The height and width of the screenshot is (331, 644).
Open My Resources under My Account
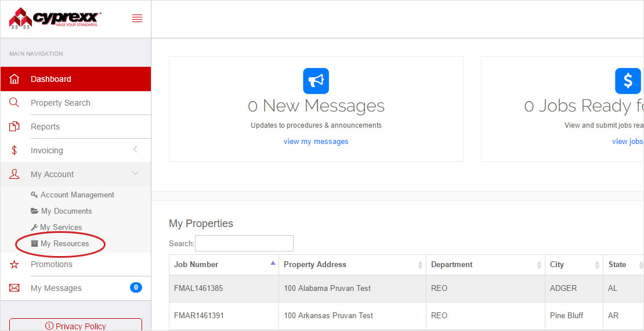(x=64, y=244)
